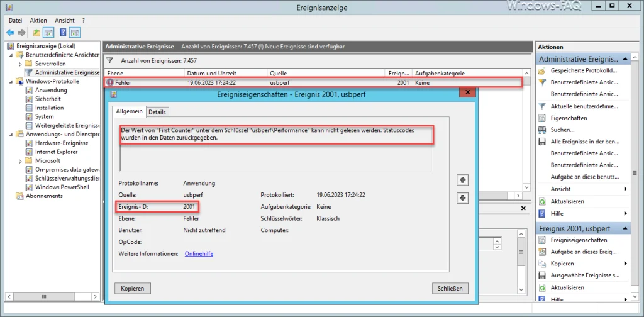
Task: Open the Aktion menu
Action: 38,20
